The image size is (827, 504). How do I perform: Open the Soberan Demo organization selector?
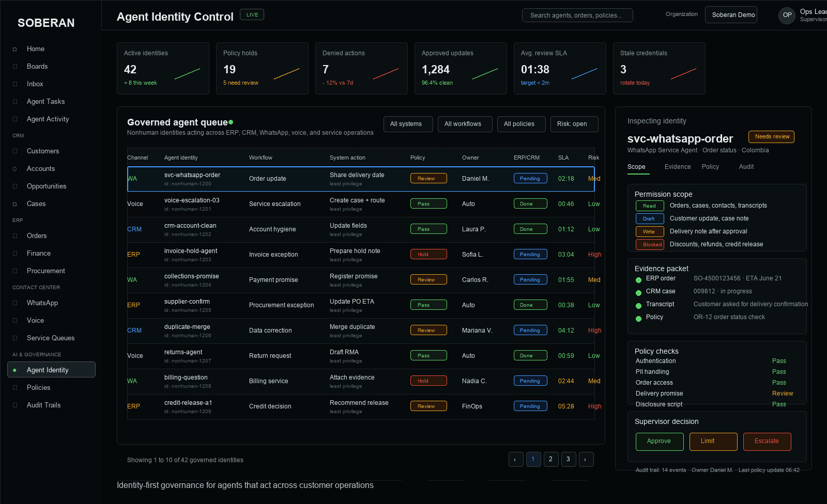(731, 15)
